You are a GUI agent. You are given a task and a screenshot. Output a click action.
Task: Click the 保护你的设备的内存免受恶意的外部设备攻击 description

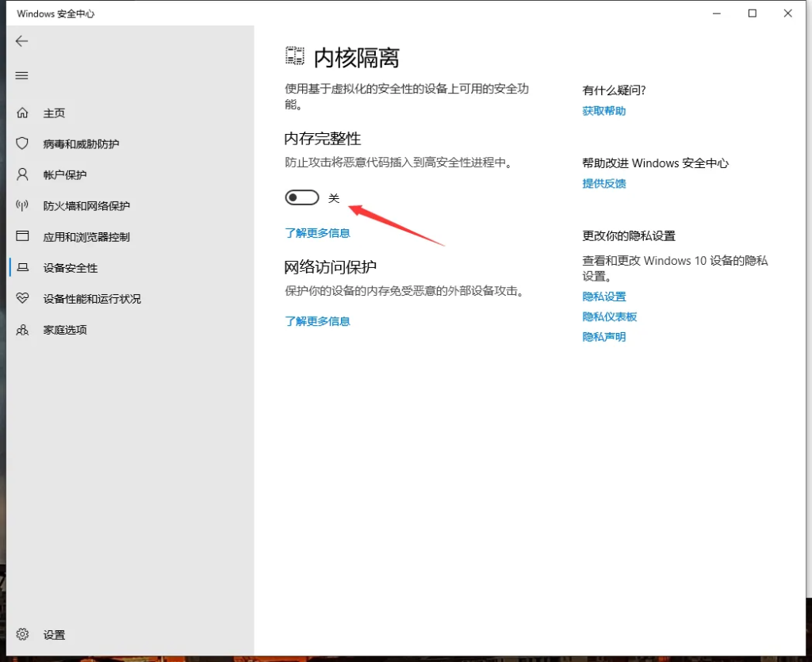coord(404,291)
